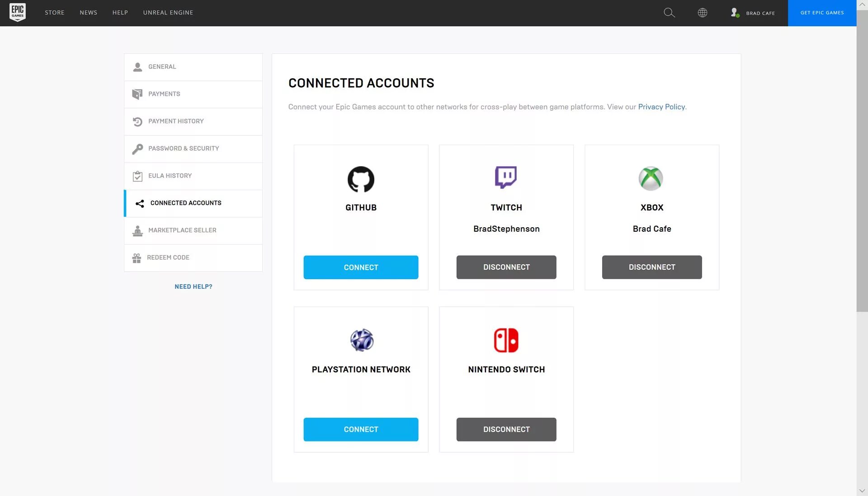
Task: Open the Privacy Policy link
Action: coord(660,107)
